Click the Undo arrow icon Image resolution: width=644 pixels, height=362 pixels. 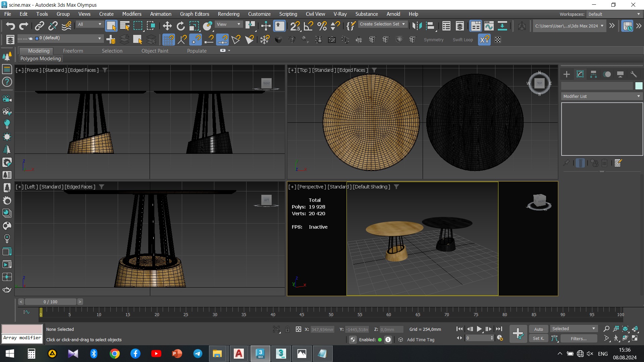[10, 26]
